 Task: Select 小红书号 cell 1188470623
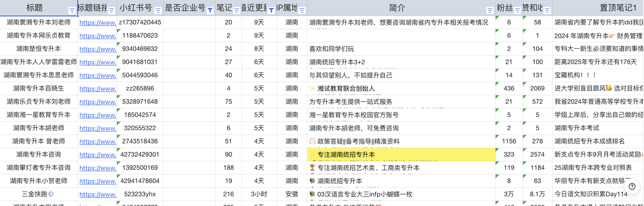pyautogui.click(x=140, y=36)
